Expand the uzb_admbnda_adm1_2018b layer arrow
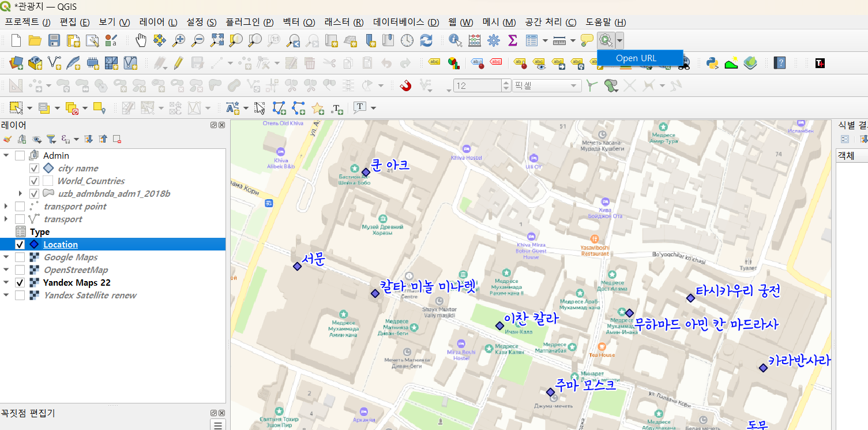The width and height of the screenshot is (868, 430). (x=21, y=193)
